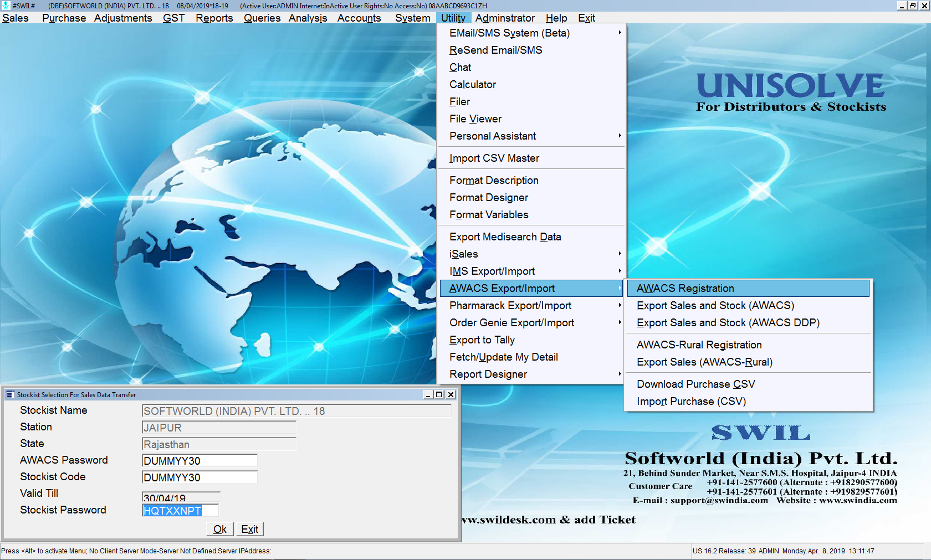Open the Adminstrator menu
Screen dimensions: 931x560
tap(505, 18)
